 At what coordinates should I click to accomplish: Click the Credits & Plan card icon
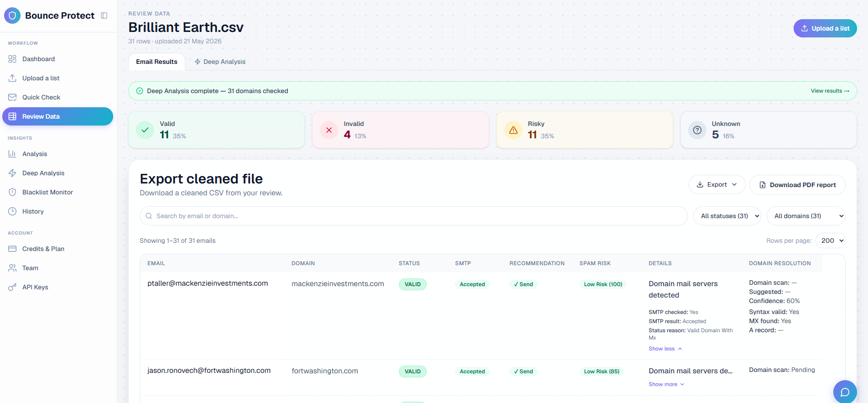[12, 249]
